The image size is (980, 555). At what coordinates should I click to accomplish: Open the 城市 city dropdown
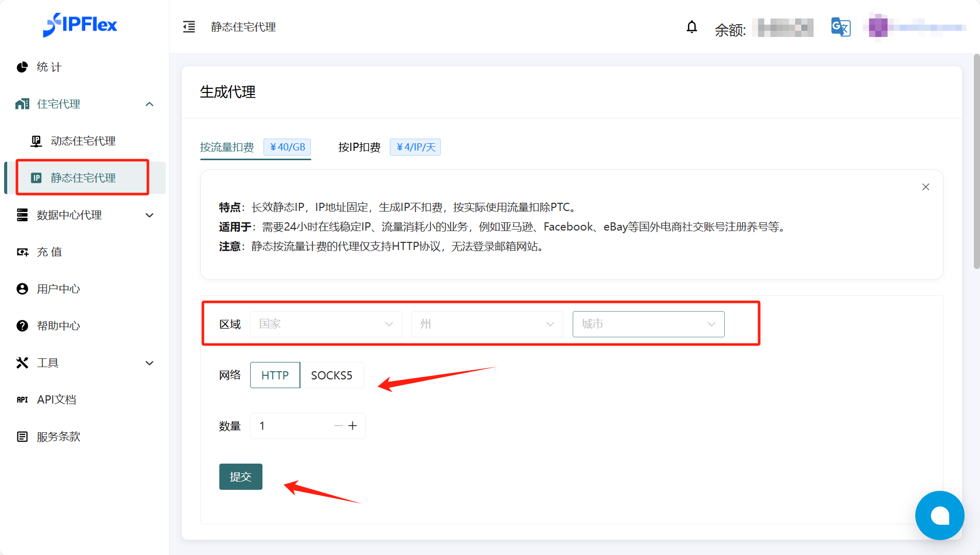648,324
